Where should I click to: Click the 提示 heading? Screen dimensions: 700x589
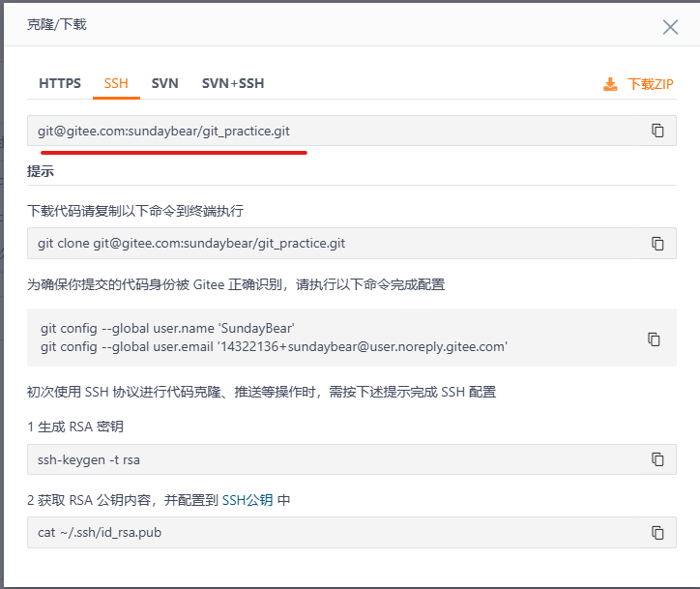(x=41, y=171)
